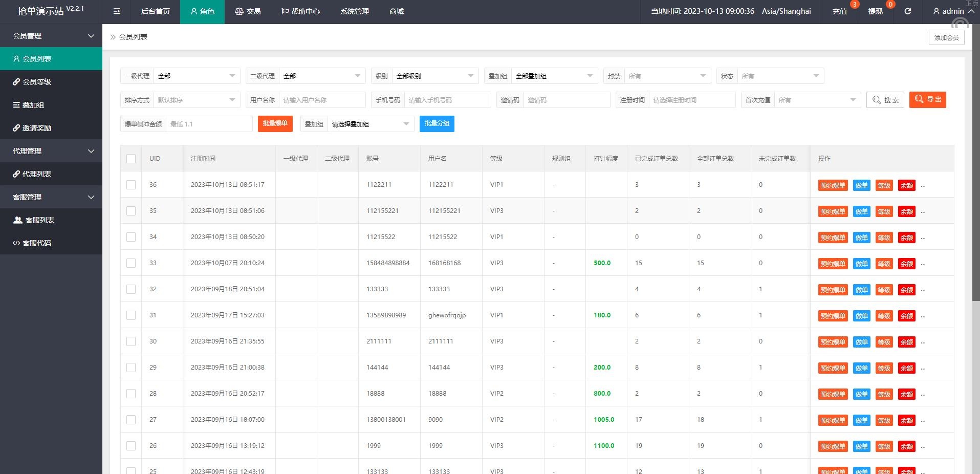The width and height of the screenshot is (980, 474).
Task: Click 余额 button for UID 36
Action: (x=906, y=185)
